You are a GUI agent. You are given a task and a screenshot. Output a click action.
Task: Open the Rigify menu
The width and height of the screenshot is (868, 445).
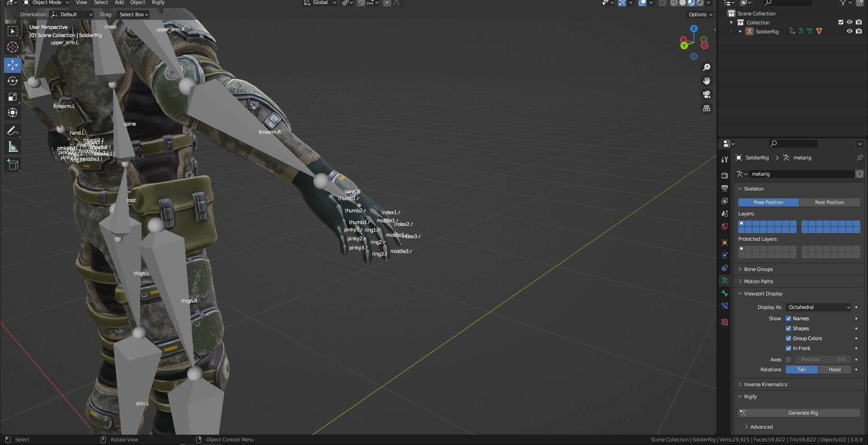coord(158,3)
